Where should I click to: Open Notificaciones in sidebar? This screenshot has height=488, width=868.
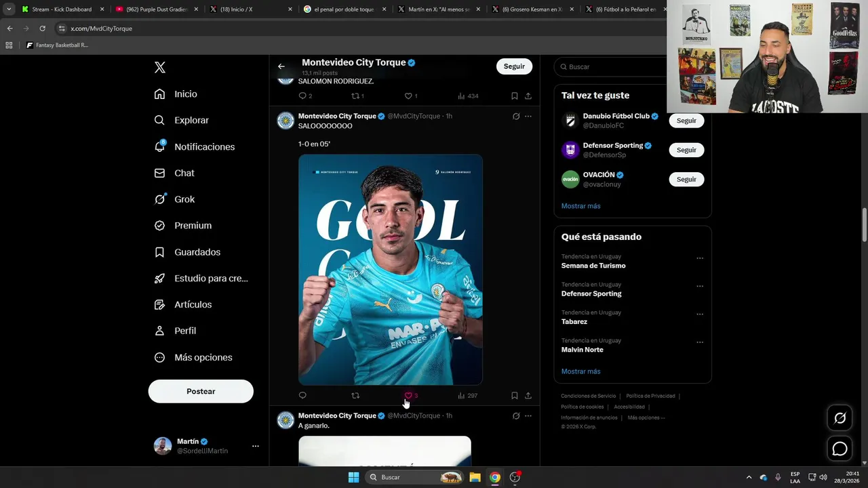194,146
